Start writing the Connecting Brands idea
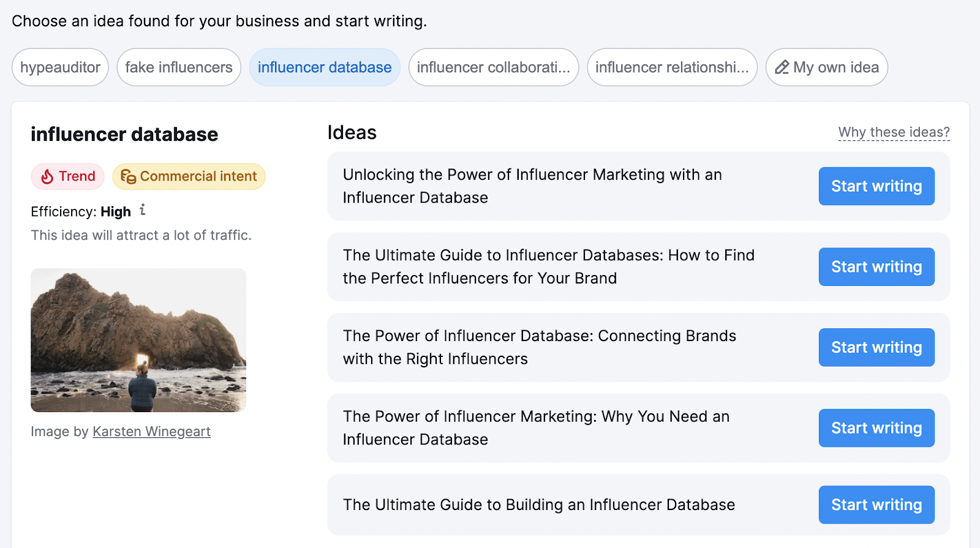Image resolution: width=980 pixels, height=548 pixels. [x=876, y=347]
